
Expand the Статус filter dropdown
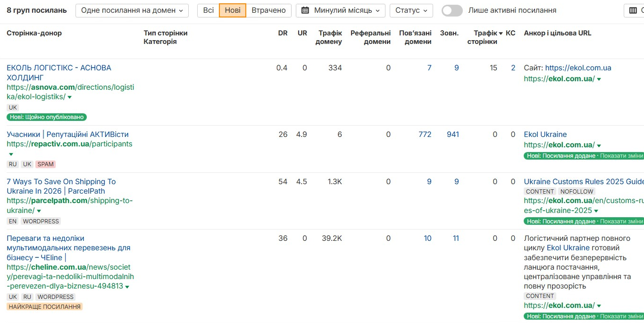tap(411, 10)
